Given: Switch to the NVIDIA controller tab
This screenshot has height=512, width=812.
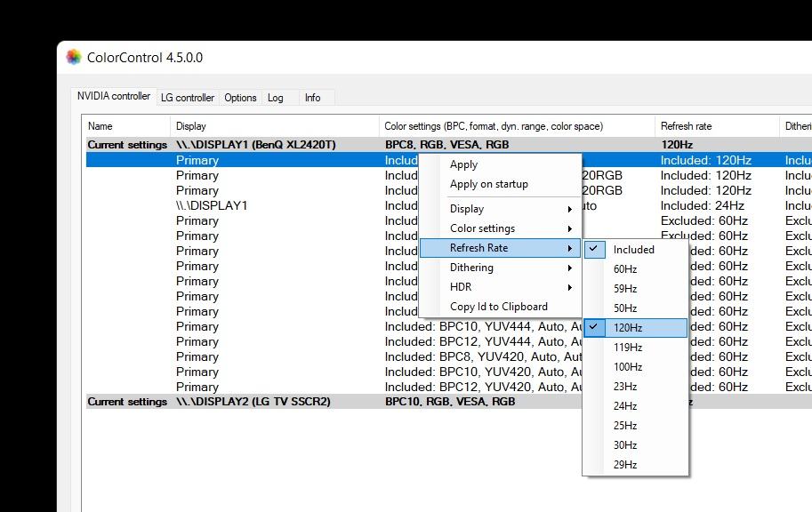Looking at the screenshot, I should coord(114,96).
